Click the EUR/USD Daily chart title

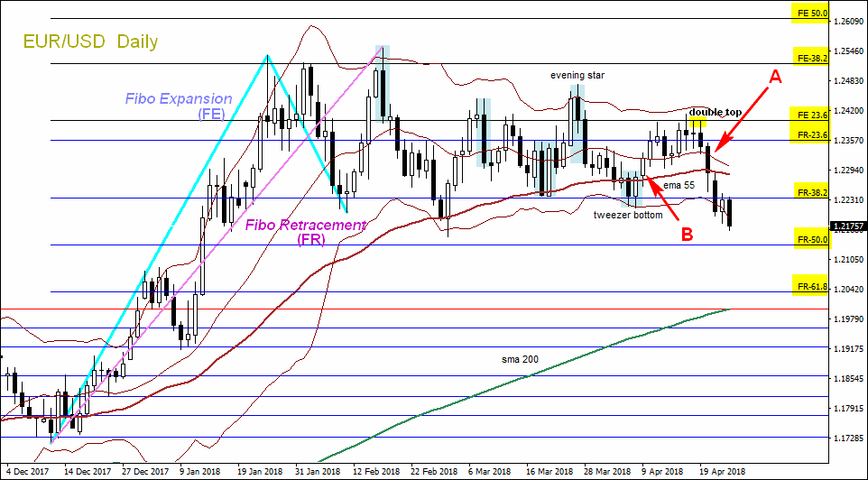click(90, 42)
